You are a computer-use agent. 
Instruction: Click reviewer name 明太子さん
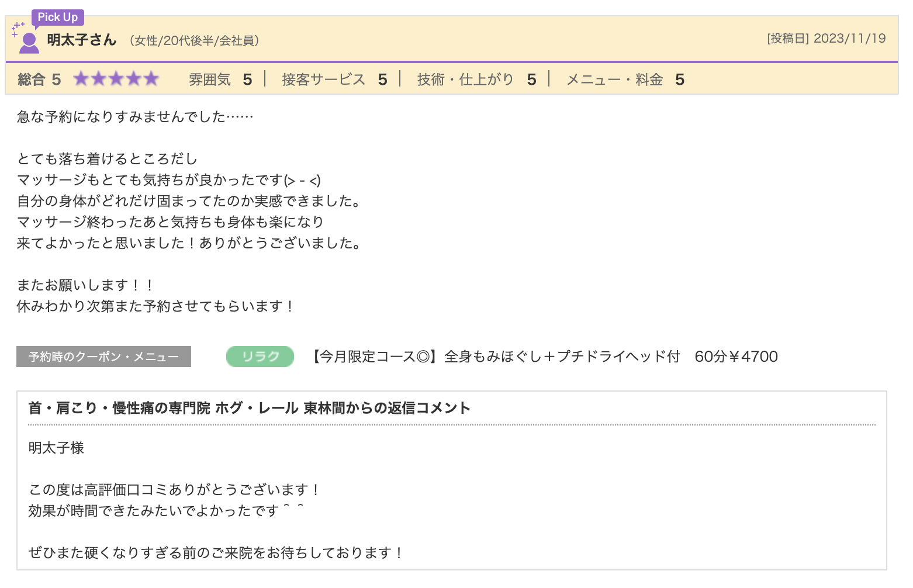[x=82, y=40]
